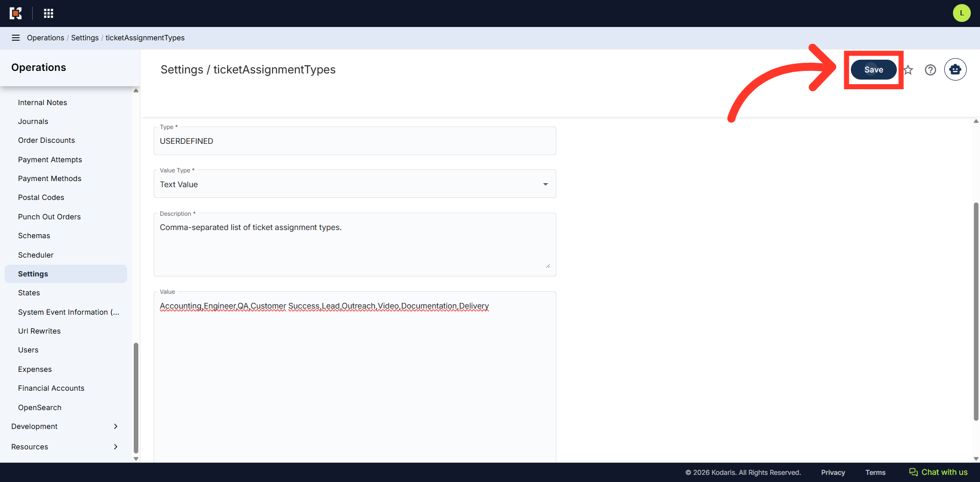Click the Kodaris logo icon
Image resolution: width=980 pixels, height=482 pixels.
16,13
